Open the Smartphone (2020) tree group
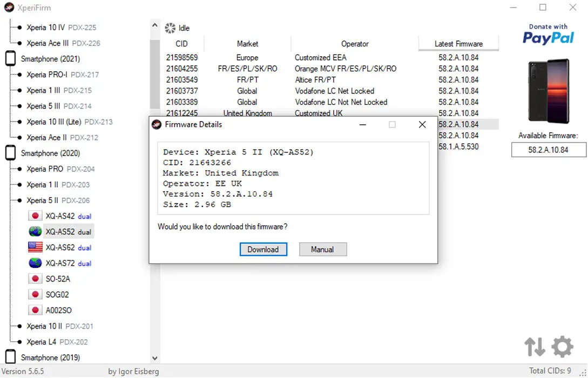Screen dimensions: 588x378 50,153
